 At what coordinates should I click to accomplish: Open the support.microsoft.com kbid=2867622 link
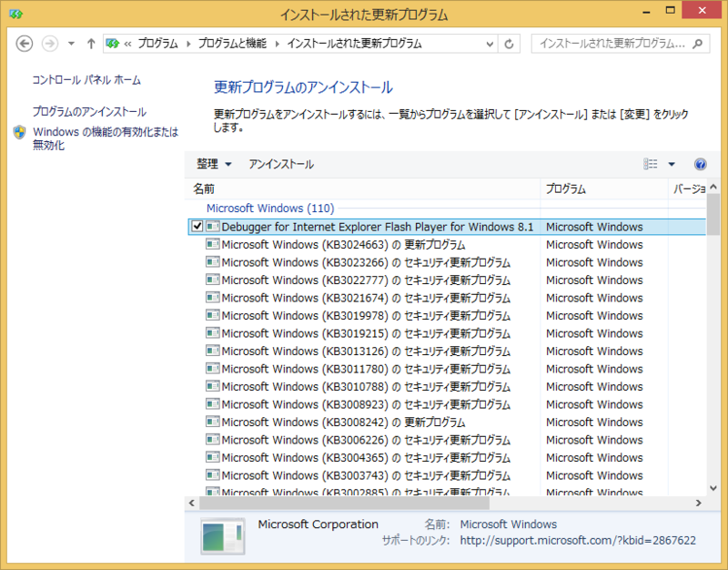tap(578, 540)
